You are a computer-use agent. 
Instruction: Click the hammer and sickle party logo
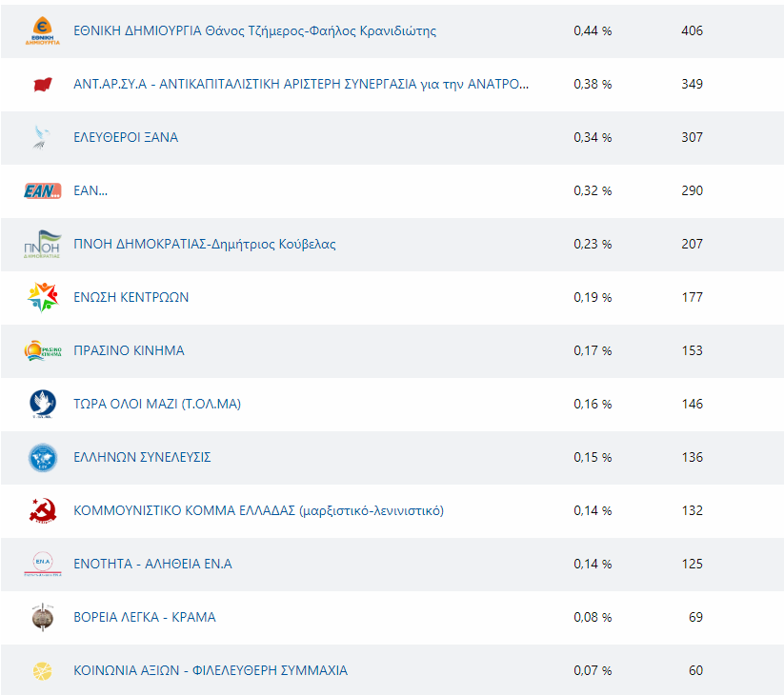(43, 510)
